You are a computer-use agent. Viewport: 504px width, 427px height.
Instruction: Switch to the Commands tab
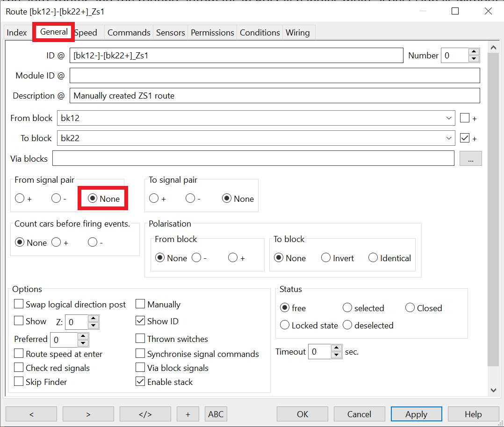[129, 33]
